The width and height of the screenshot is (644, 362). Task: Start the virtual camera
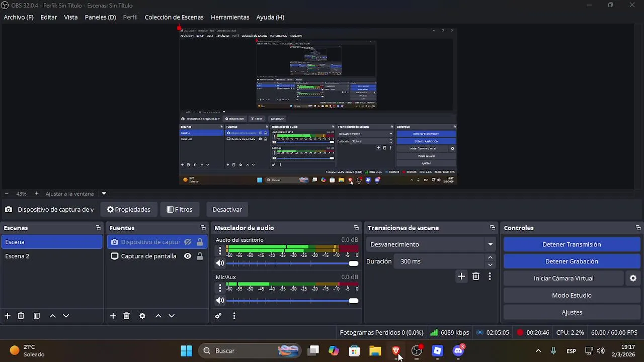[x=563, y=278]
